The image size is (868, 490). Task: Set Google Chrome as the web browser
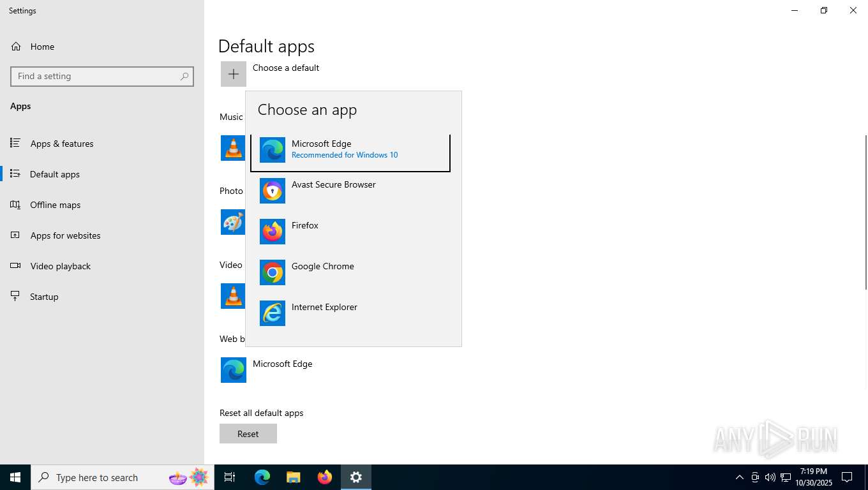350,272
